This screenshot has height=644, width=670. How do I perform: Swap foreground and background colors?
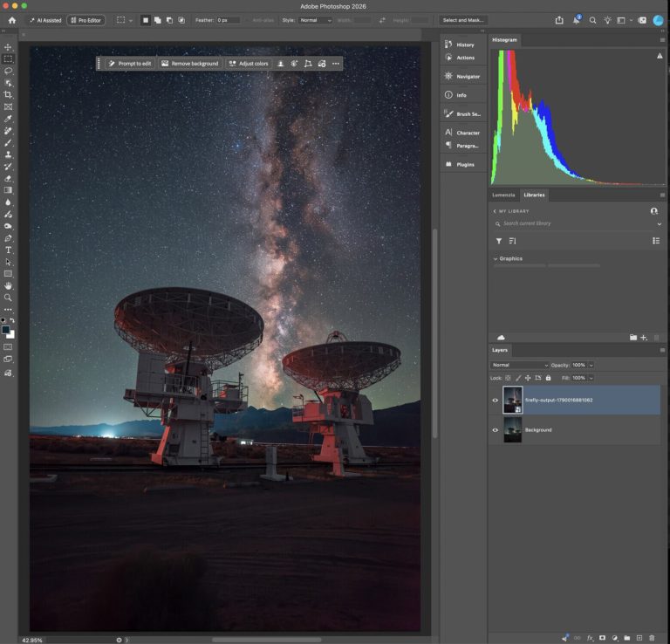(x=12, y=320)
